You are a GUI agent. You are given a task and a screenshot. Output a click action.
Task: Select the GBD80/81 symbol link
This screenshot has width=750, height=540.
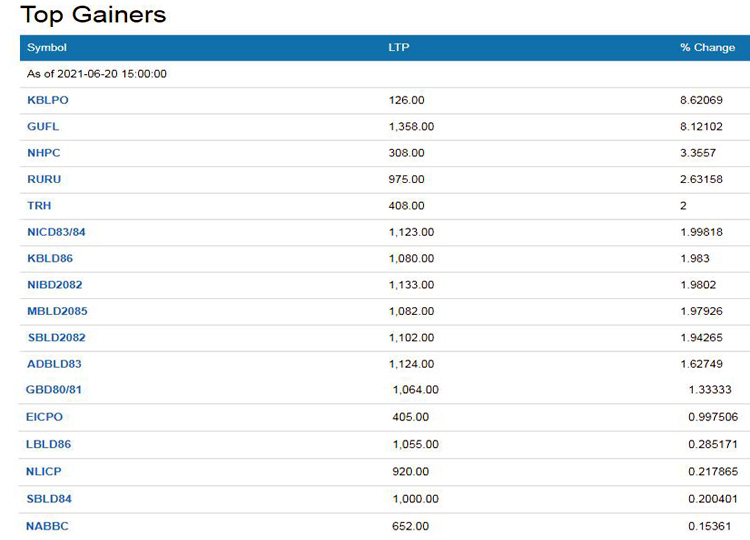tap(54, 389)
